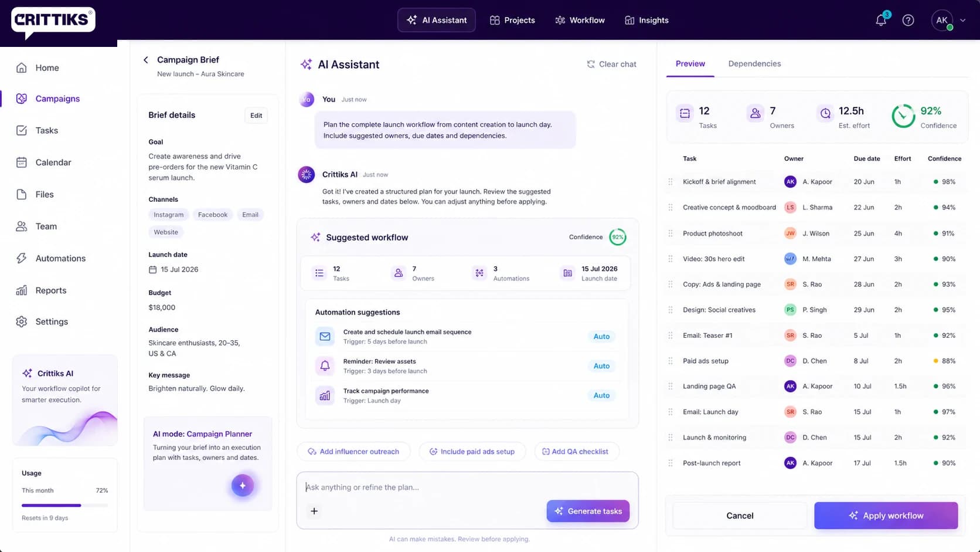
Task: Cancel the workflow preview
Action: coord(740,516)
